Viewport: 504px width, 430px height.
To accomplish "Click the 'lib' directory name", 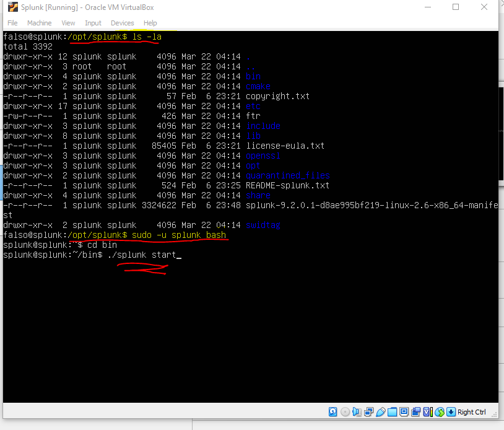I will (253, 136).
